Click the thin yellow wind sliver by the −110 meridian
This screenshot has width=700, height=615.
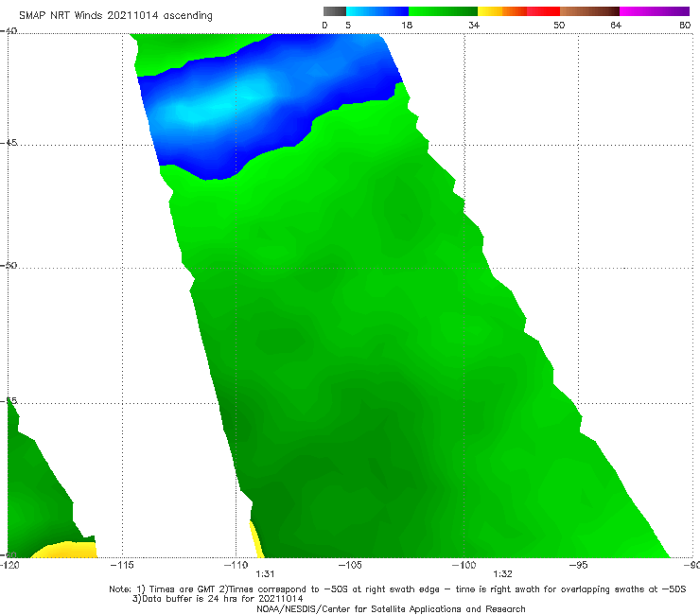click(256, 539)
